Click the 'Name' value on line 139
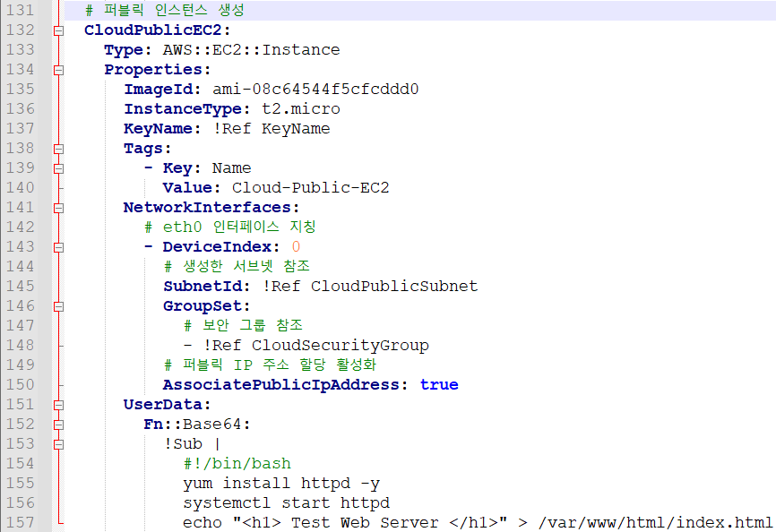 (231, 168)
